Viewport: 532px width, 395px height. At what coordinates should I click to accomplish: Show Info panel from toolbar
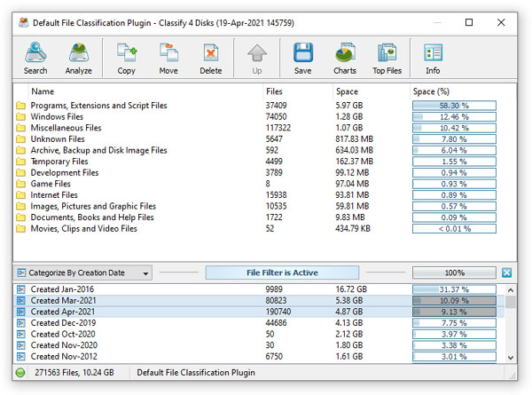pos(433,58)
